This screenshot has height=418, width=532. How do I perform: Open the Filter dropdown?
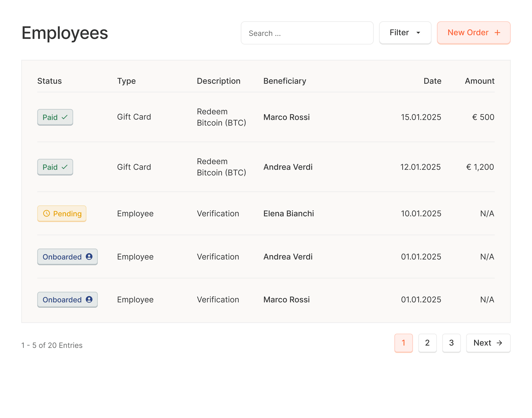pos(405,33)
